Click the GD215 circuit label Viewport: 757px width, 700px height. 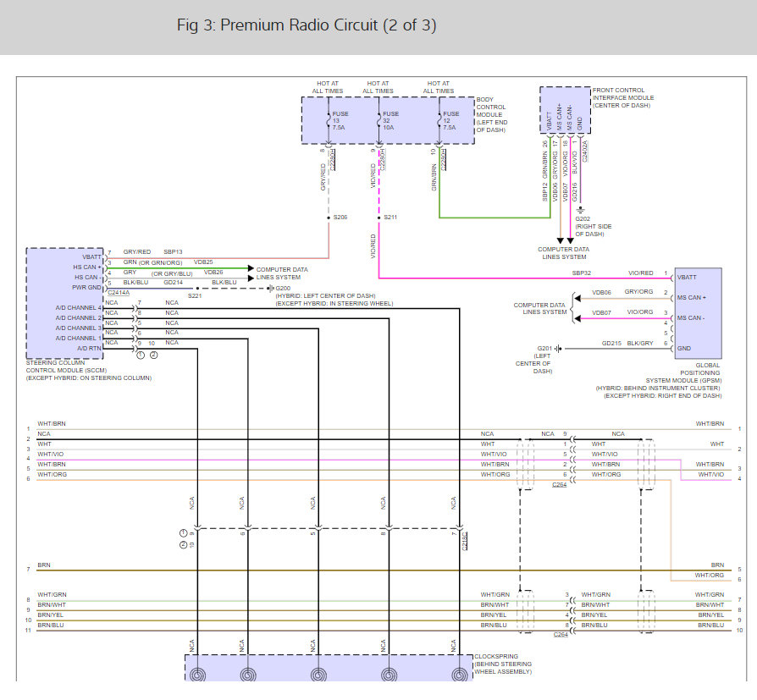611,344
